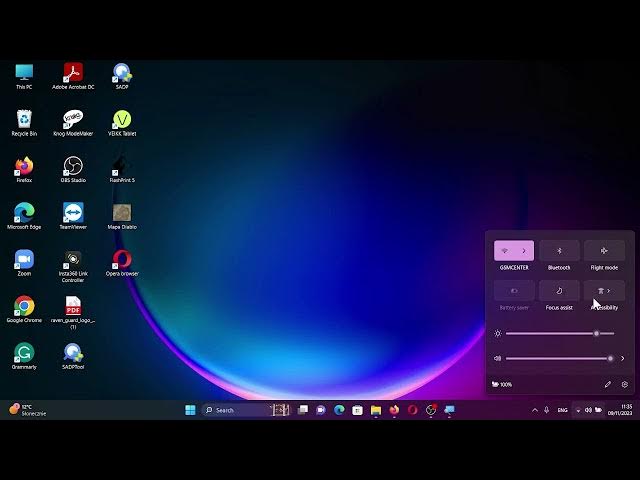Edit quick settings with pencil icon

608,384
